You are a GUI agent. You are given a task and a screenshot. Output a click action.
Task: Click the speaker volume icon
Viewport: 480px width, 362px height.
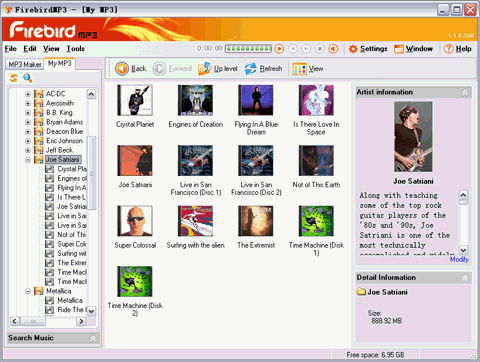point(333,49)
